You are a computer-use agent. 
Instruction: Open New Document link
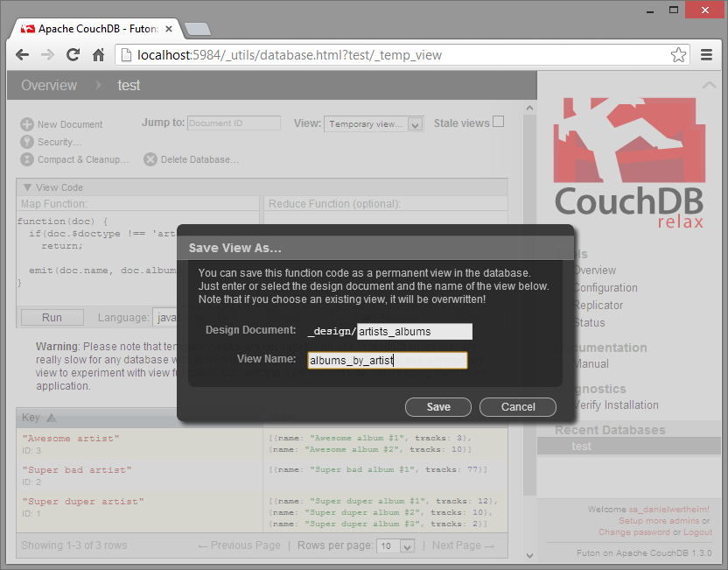click(x=70, y=124)
